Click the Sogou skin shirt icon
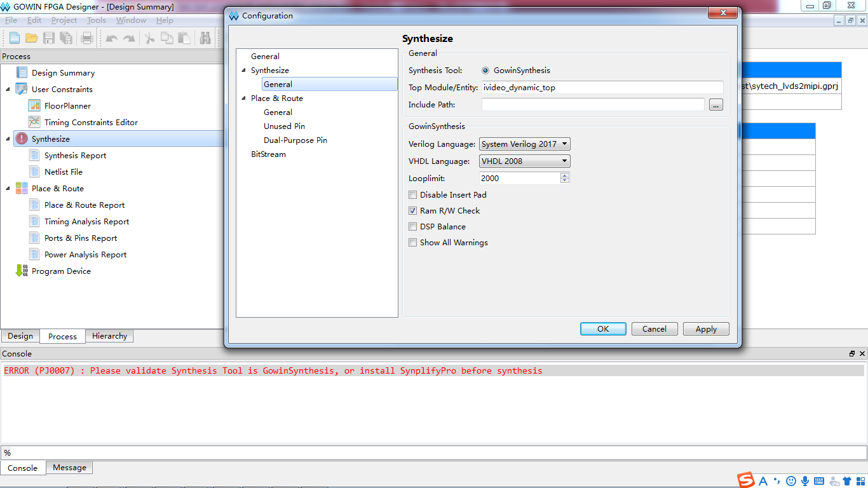868x488 pixels. (x=847, y=481)
